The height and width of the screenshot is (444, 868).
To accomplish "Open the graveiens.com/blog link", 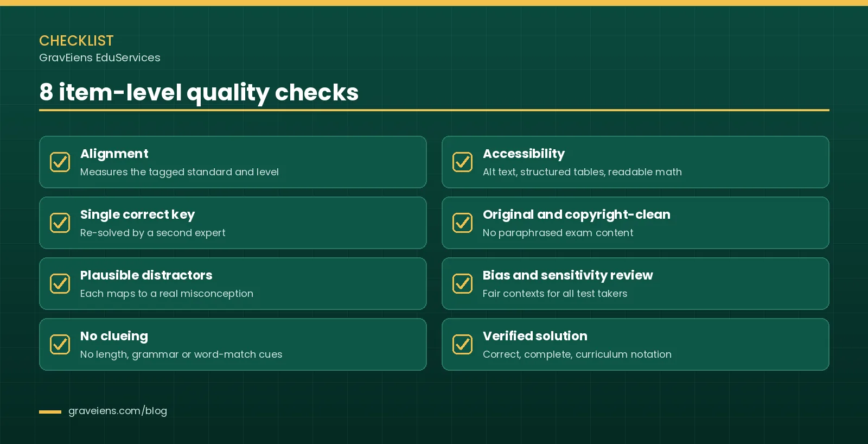I will tap(118, 411).
